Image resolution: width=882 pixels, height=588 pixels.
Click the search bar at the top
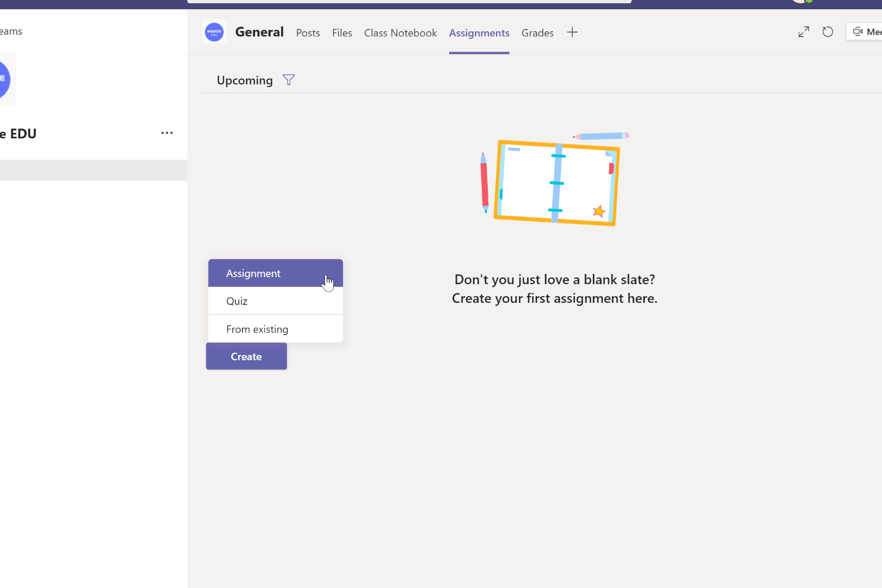click(408, 2)
